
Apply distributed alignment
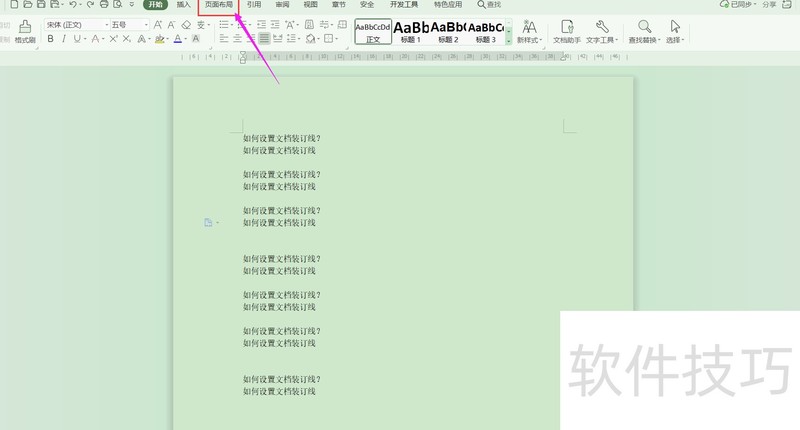point(278,38)
